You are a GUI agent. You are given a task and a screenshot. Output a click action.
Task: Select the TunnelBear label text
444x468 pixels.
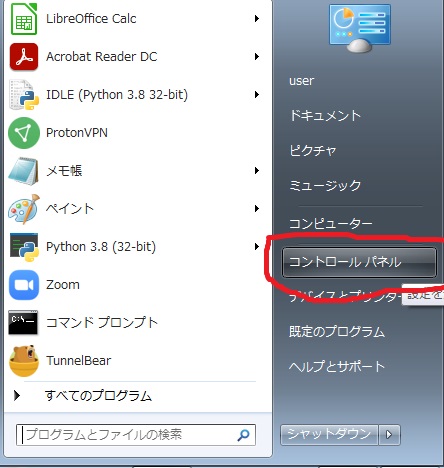tap(79, 361)
